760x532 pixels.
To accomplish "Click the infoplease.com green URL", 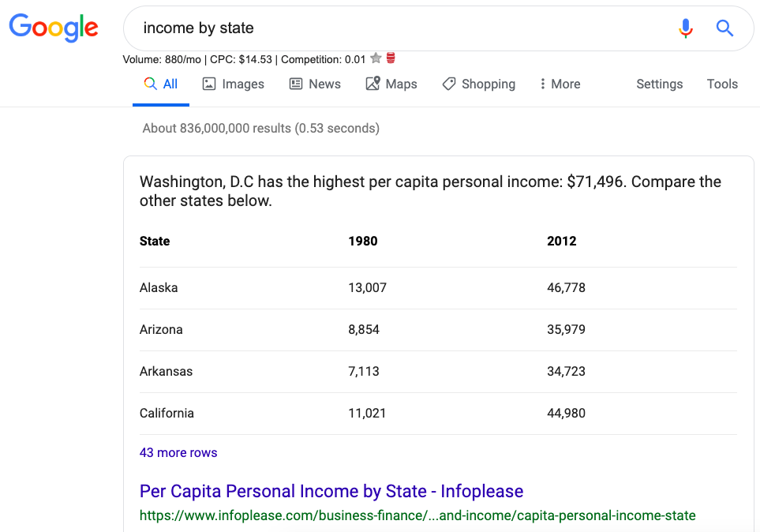I will point(417,515).
